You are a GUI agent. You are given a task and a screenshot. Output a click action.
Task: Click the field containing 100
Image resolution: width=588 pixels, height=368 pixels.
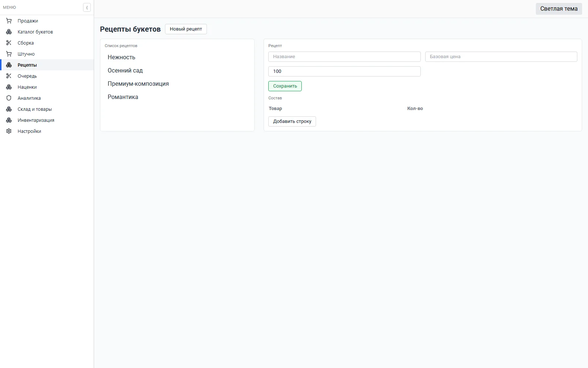[x=344, y=71]
